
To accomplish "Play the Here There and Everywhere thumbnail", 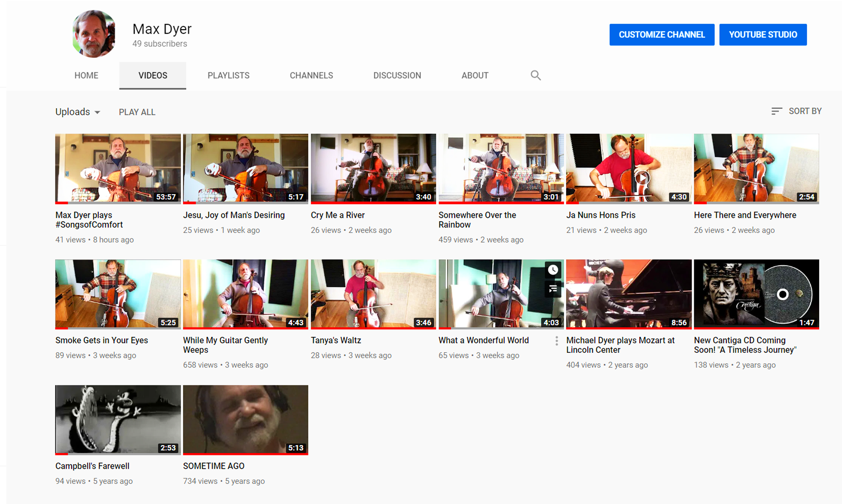I will point(757,168).
